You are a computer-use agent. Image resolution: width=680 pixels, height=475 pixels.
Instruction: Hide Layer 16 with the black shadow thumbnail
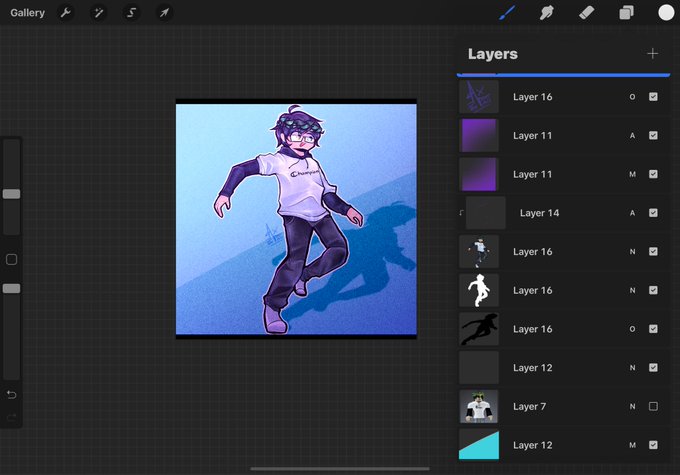[653, 329]
